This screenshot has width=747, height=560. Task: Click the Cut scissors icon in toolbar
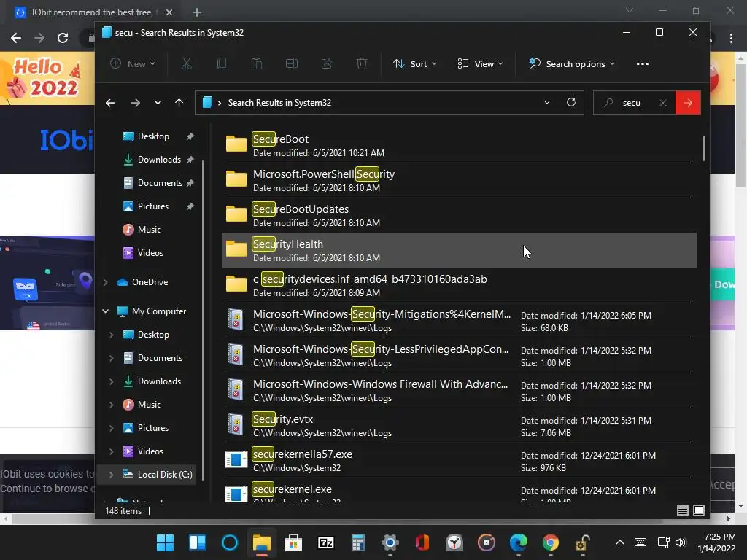click(186, 64)
